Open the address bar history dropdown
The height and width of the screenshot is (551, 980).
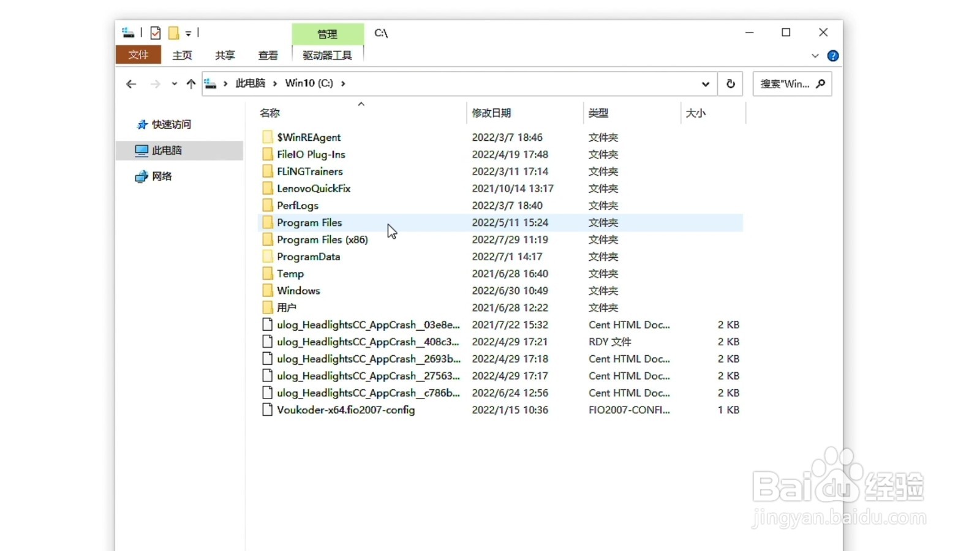[706, 84]
